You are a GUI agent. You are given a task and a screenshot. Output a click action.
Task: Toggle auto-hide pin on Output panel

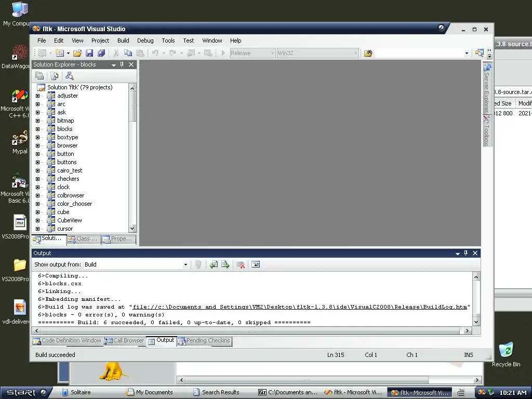pyautogui.click(x=466, y=253)
